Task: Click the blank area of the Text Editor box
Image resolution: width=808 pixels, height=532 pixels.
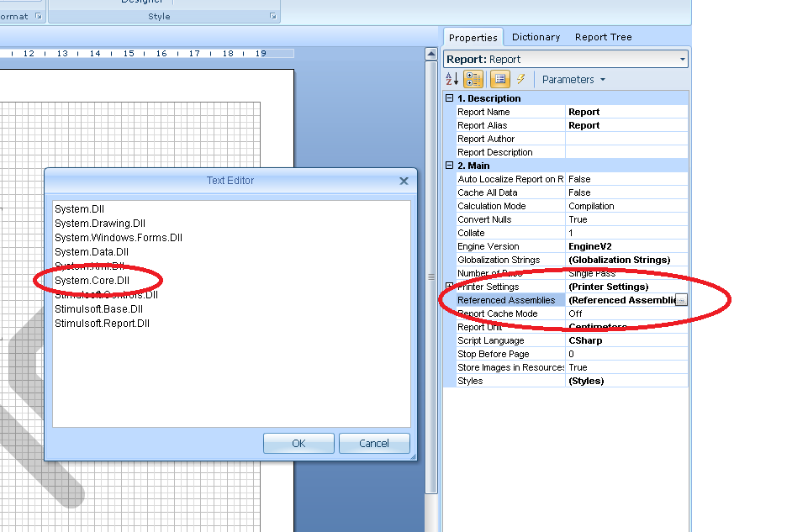Action: pyautogui.click(x=231, y=378)
